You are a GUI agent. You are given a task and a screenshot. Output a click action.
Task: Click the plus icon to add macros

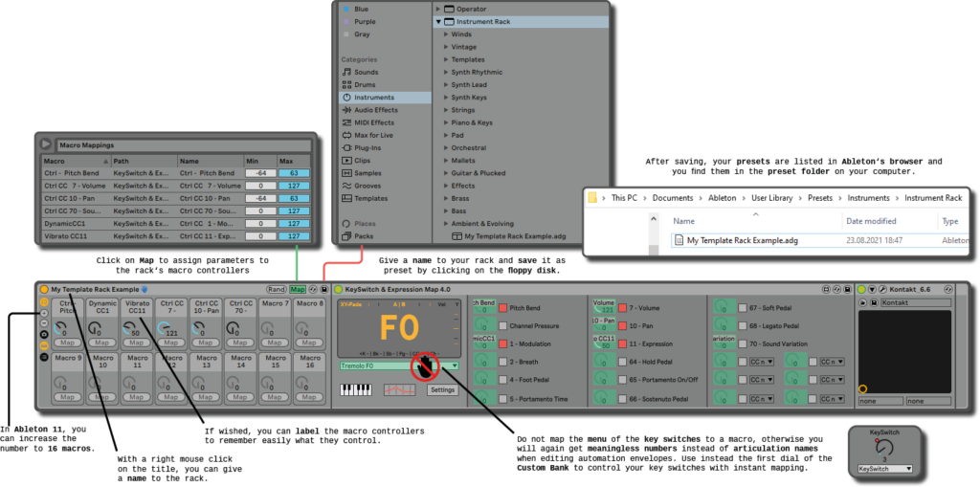coord(44,313)
